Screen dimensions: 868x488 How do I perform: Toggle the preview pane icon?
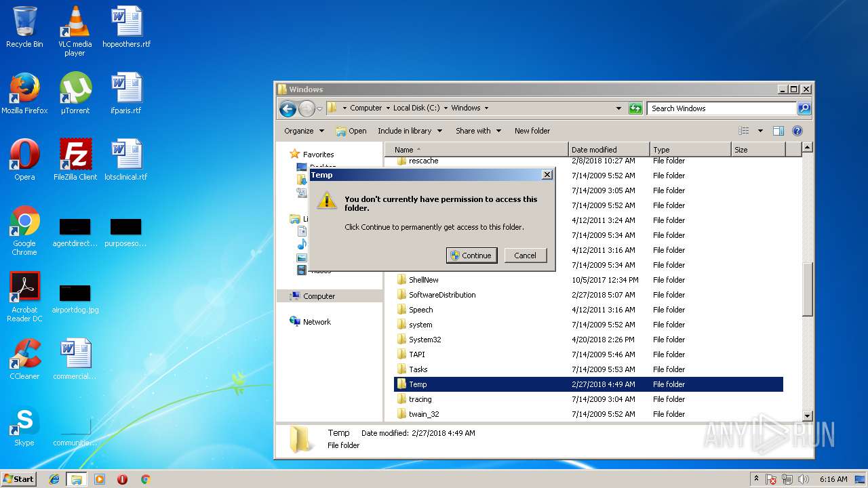click(778, 131)
